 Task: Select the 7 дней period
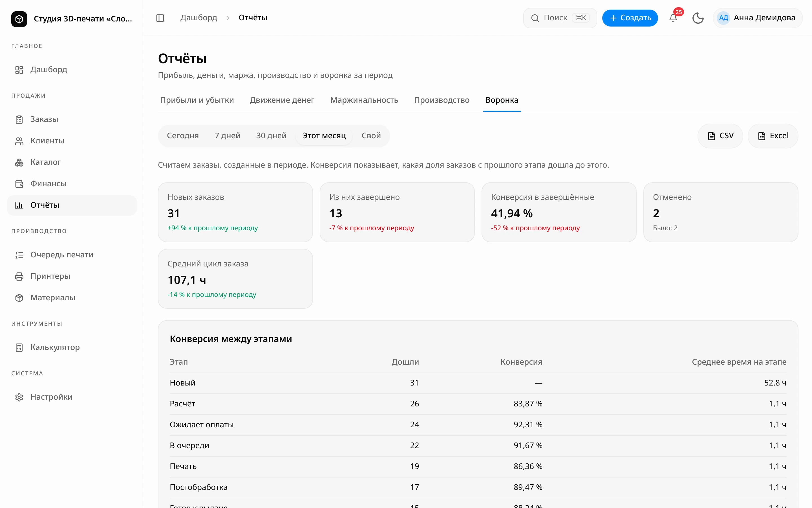[x=228, y=136]
